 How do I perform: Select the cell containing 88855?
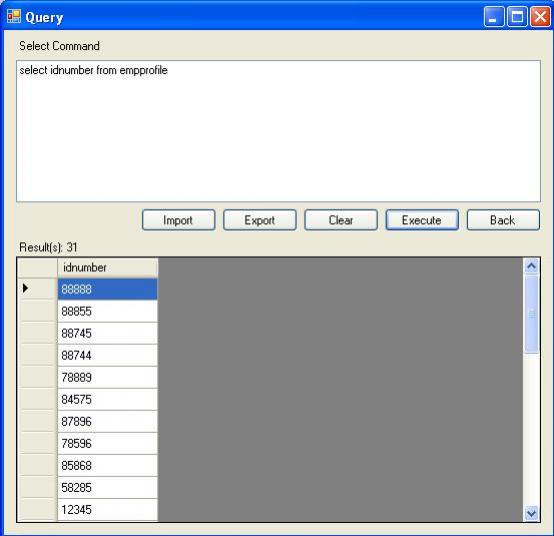108,311
